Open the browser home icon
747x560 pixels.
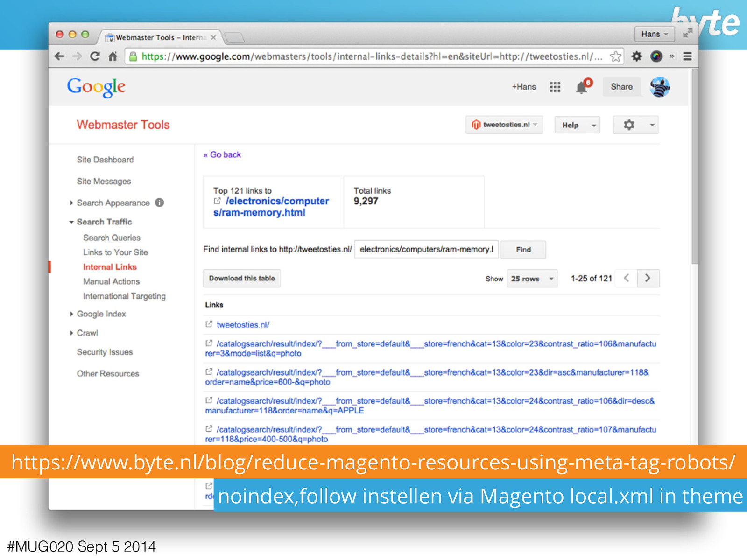(113, 56)
